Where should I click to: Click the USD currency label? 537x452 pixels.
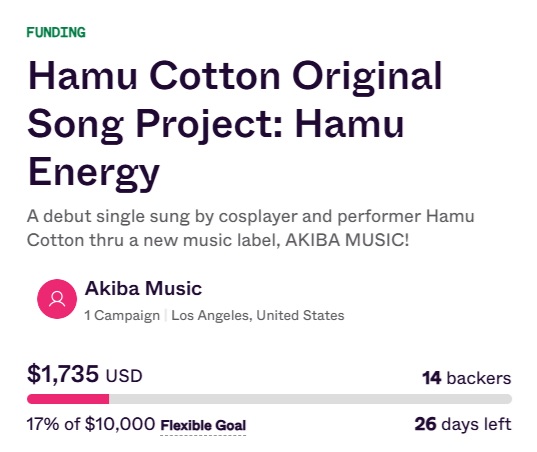pos(124,376)
